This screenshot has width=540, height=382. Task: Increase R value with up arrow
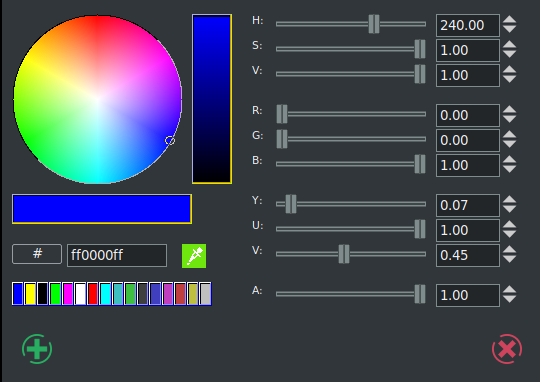(509, 110)
